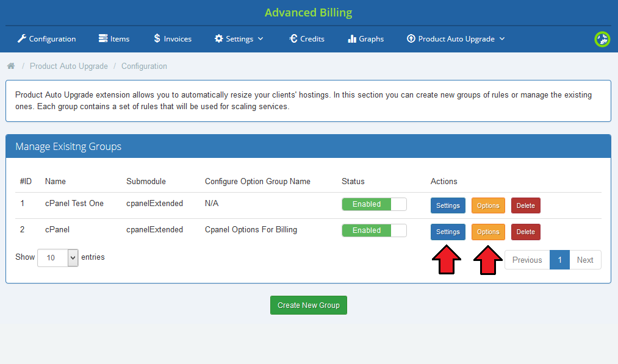
Task: Click the Name column header
Action: 55,181
